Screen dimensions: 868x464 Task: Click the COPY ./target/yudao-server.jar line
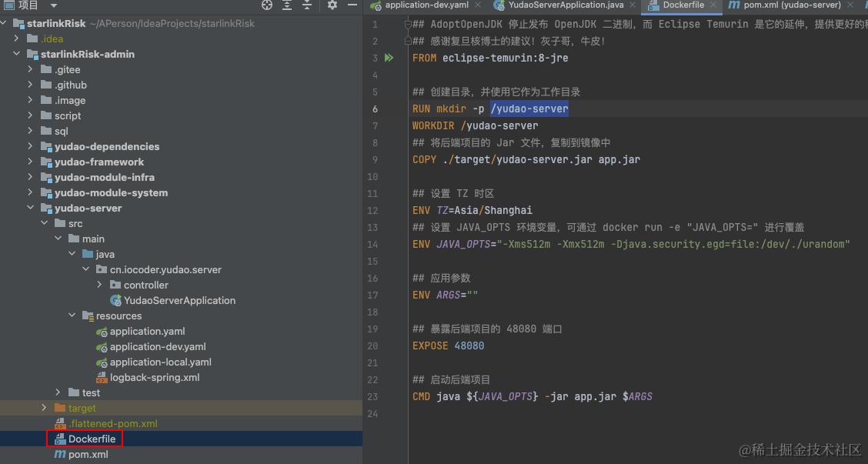pyautogui.click(x=526, y=159)
